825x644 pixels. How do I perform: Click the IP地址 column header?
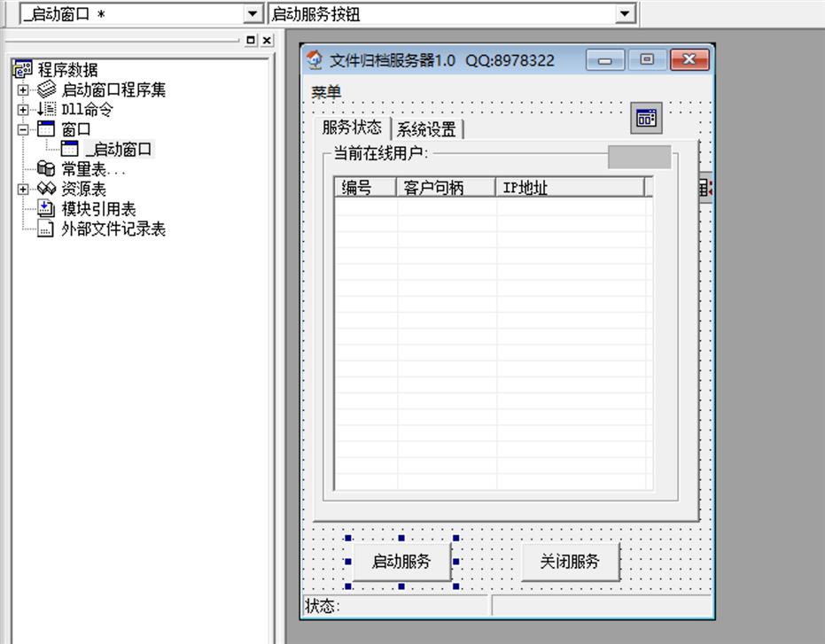point(570,187)
